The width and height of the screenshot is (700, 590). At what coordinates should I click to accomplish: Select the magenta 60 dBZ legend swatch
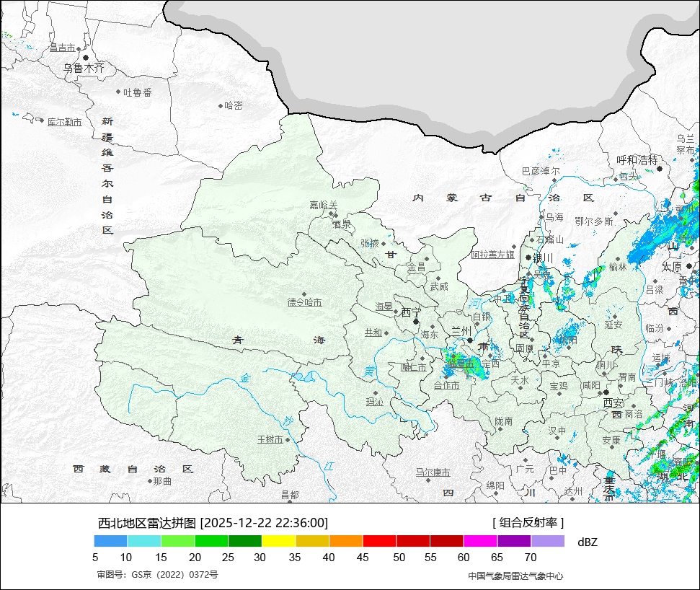(480, 542)
